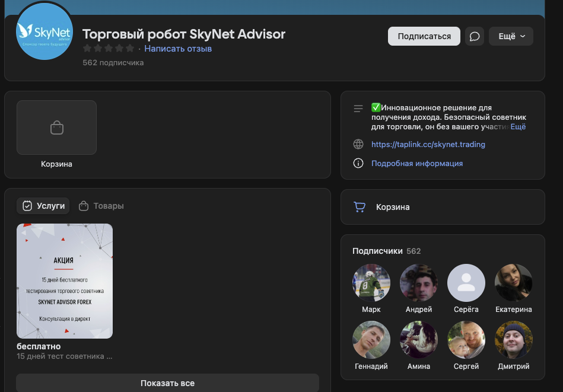Expand the Ещё dropdown menu

coord(511,36)
